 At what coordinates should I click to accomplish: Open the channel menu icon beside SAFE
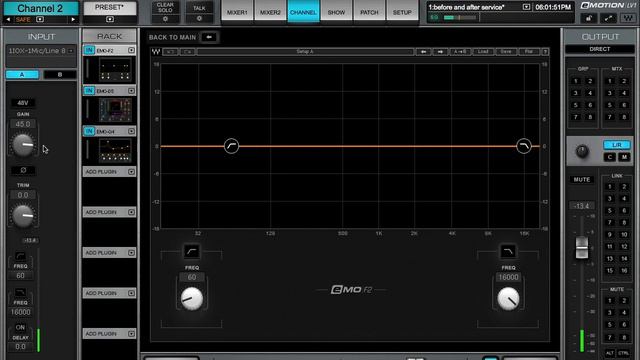[x=40, y=19]
